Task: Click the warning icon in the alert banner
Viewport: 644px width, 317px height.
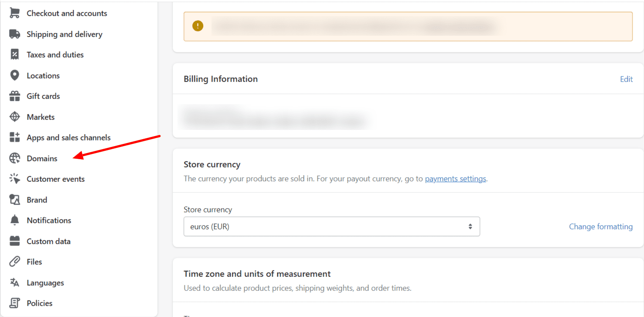Action: [198, 26]
